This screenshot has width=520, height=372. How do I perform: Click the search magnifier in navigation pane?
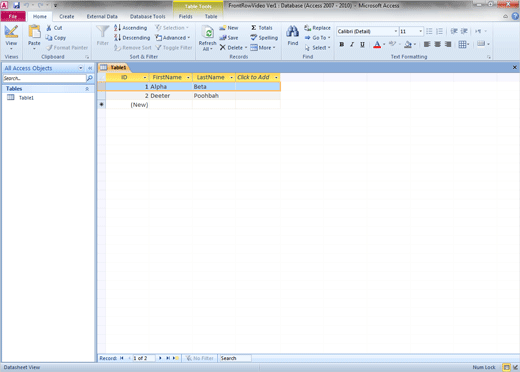90,78
